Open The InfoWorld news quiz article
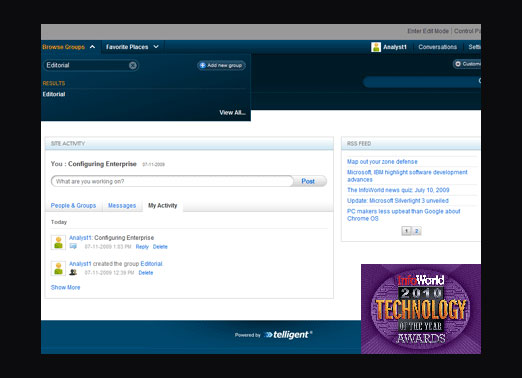522x378 pixels. tap(398, 190)
